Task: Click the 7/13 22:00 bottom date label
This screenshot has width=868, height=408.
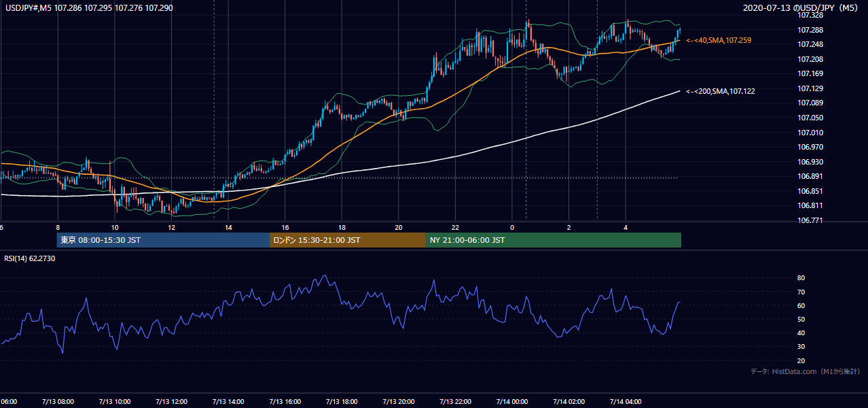Action: click(455, 401)
